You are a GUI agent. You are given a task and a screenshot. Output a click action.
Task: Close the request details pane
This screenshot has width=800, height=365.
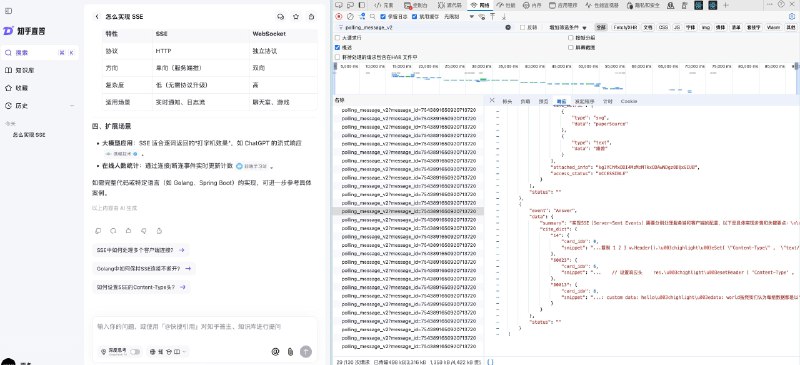(492, 101)
